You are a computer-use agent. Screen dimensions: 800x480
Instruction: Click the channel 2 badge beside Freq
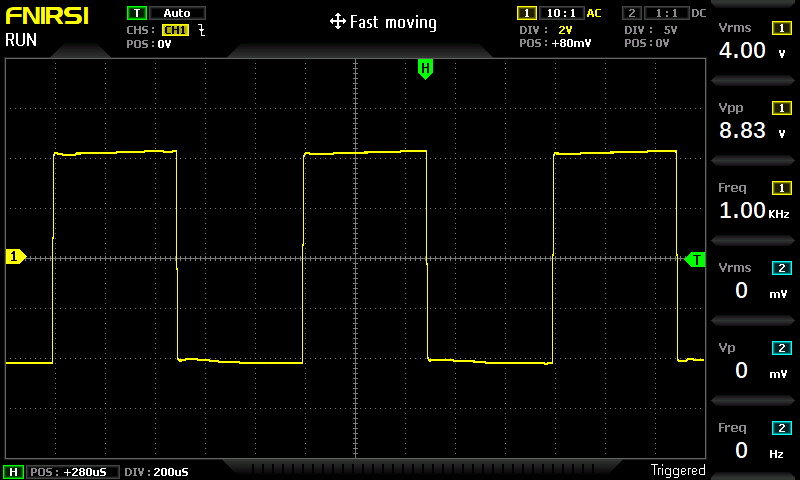tap(782, 428)
